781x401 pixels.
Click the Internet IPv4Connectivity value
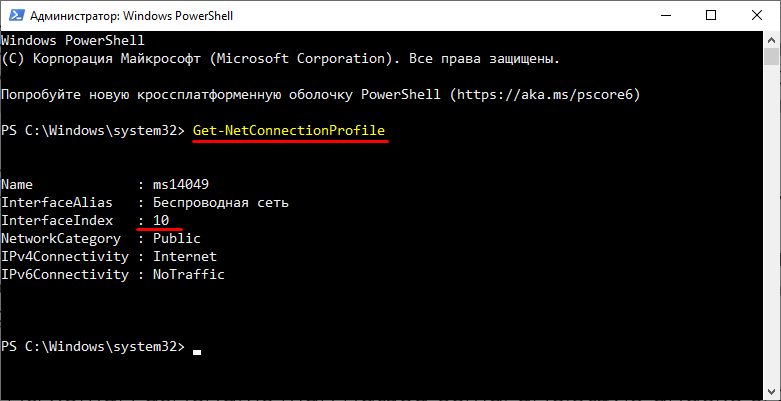tap(185, 257)
